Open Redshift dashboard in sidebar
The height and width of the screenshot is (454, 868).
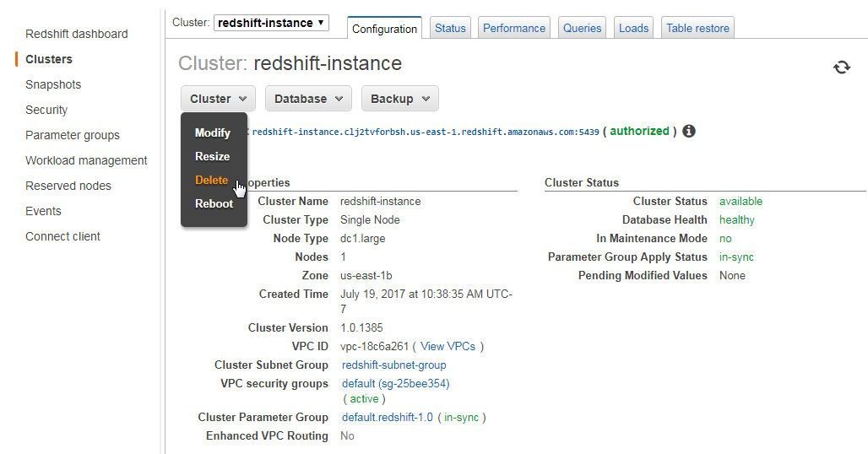(x=76, y=34)
